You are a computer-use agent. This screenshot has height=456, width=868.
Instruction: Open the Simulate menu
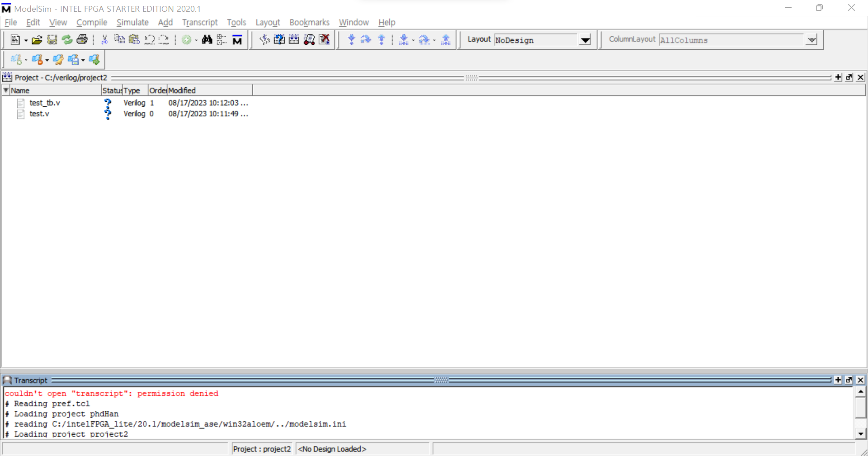(132, 22)
